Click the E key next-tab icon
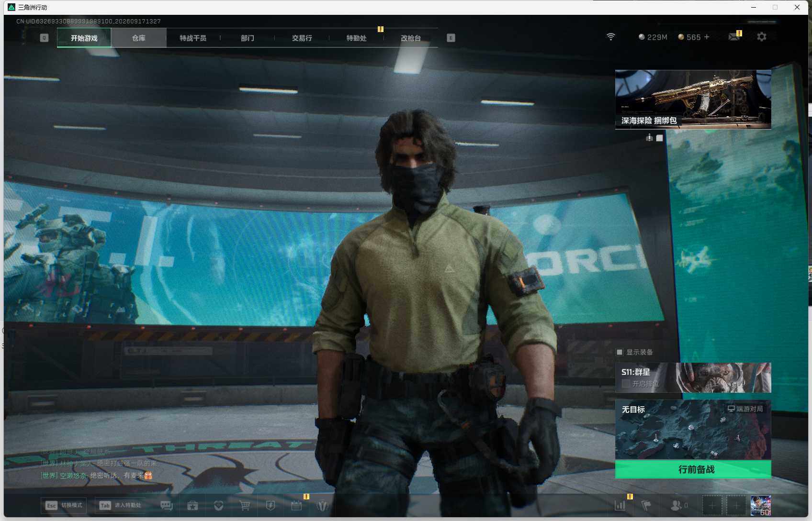 coord(451,38)
